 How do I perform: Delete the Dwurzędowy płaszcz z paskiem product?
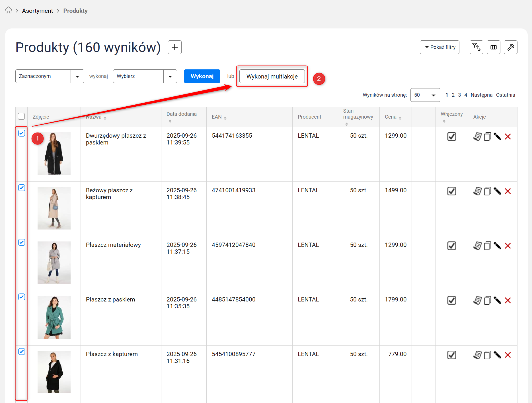pyautogui.click(x=508, y=137)
